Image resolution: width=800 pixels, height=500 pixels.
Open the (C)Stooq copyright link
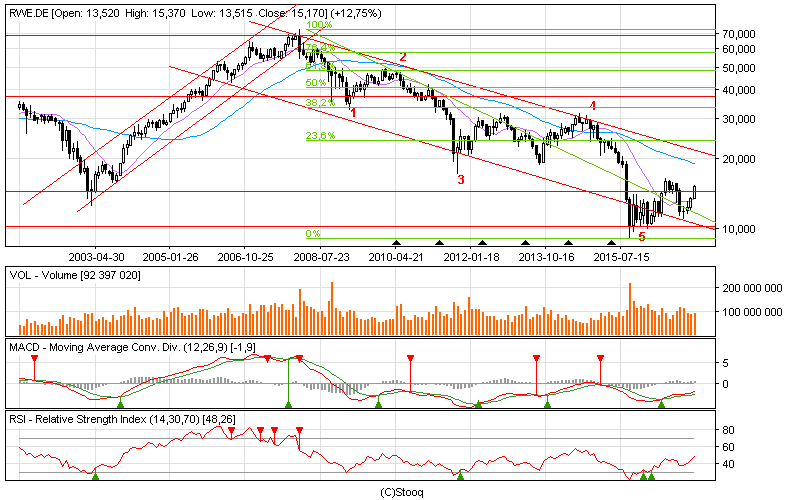point(402,492)
